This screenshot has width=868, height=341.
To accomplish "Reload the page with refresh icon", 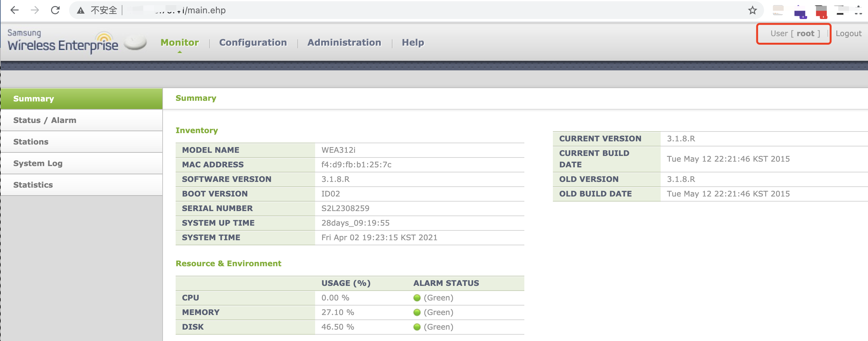I will click(55, 10).
